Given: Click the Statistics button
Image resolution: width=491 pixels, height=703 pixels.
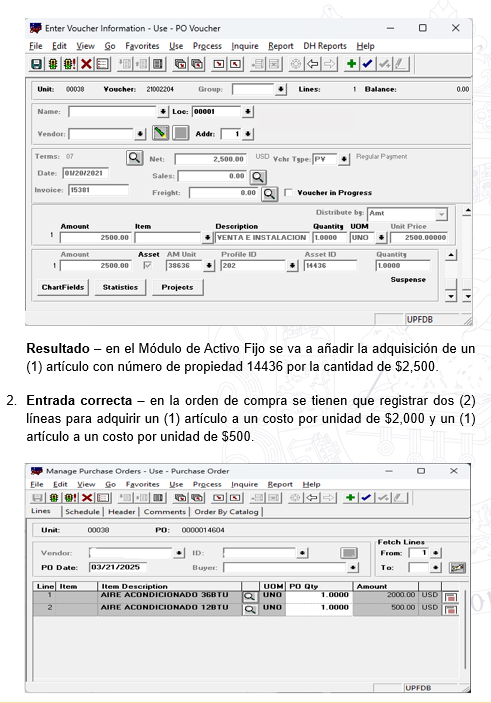Looking at the screenshot, I should click(x=120, y=287).
